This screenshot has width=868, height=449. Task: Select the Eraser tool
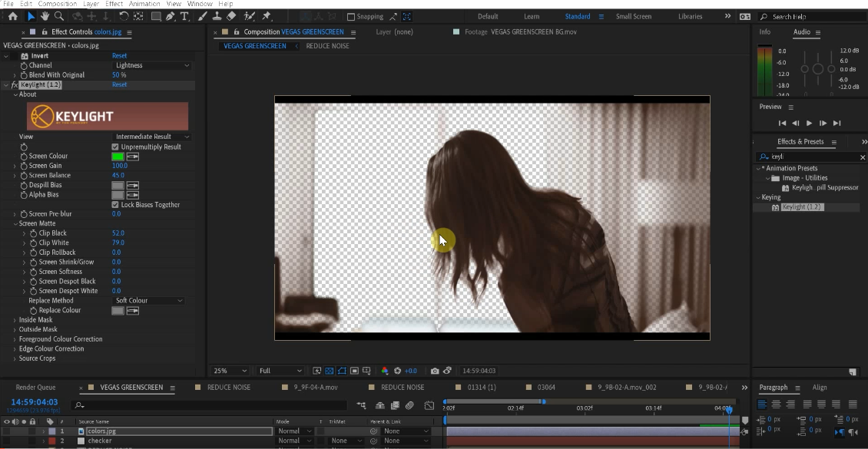(x=231, y=17)
